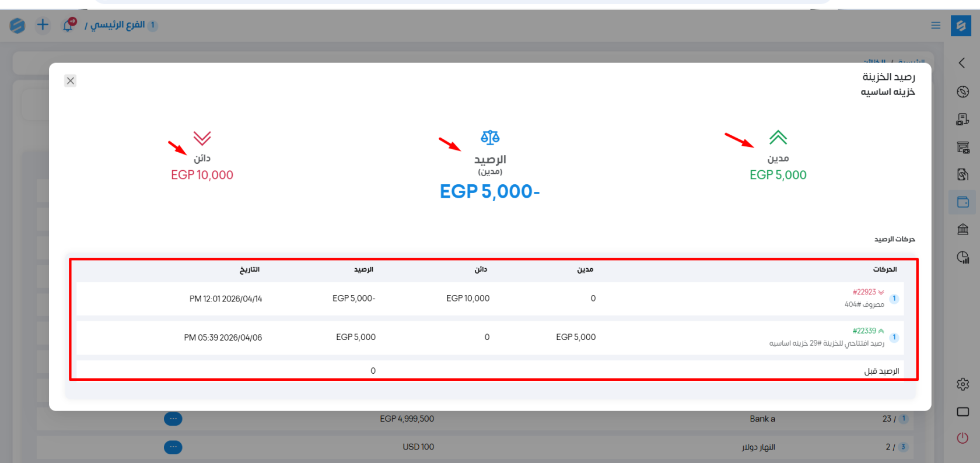The height and width of the screenshot is (463, 980).
Task: Collapse the sidebar with the back chevron
Action: [962, 63]
